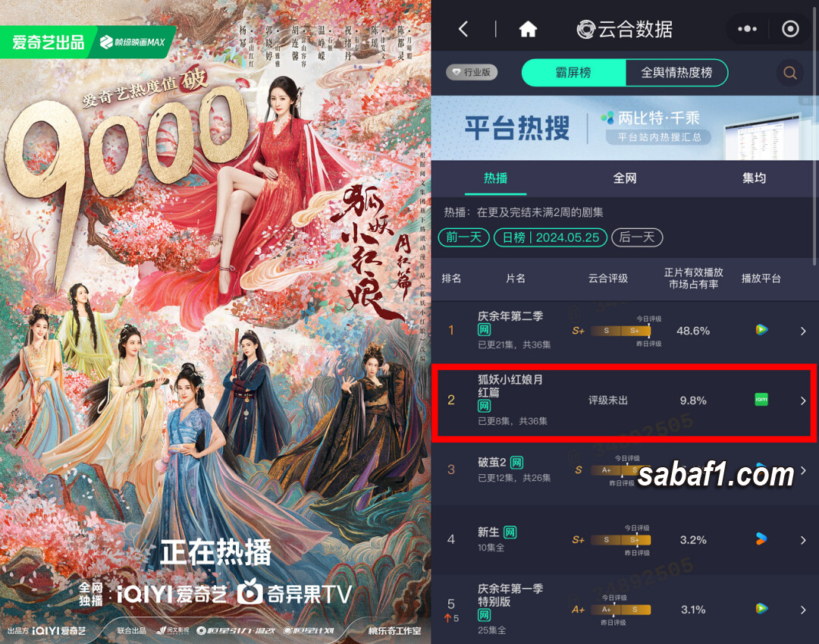Go to home via house icon
The height and width of the screenshot is (644, 819).
(x=528, y=29)
